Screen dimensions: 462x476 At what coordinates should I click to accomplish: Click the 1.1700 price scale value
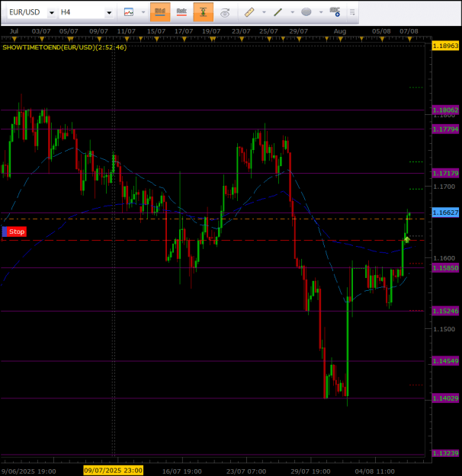click(444, 187)
